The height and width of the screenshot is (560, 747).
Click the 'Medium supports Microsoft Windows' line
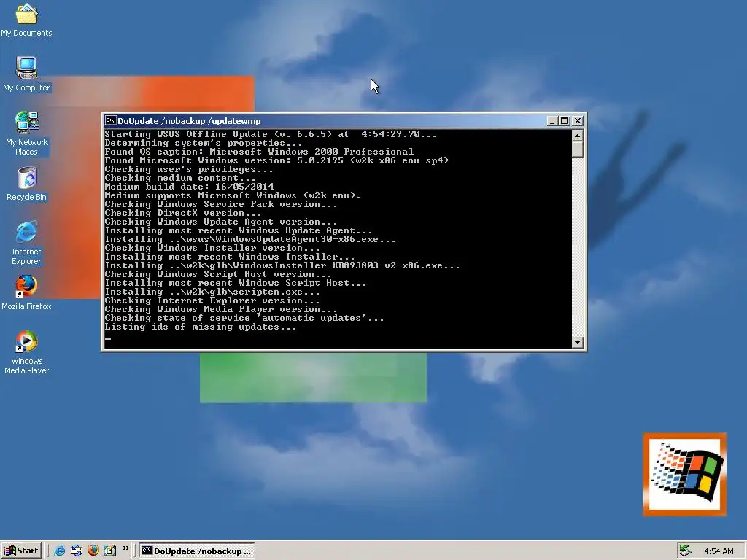(x=233, y=195)
